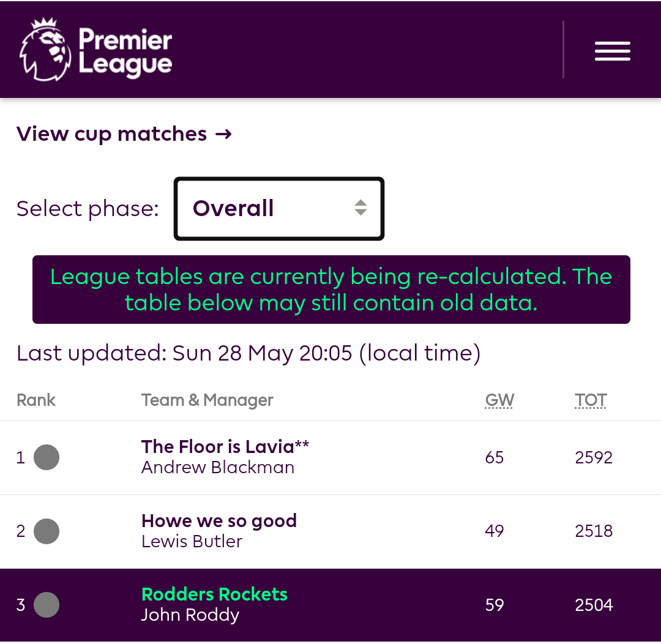Click the up-down arrows in the Overall selector

(x=360, y=208)
